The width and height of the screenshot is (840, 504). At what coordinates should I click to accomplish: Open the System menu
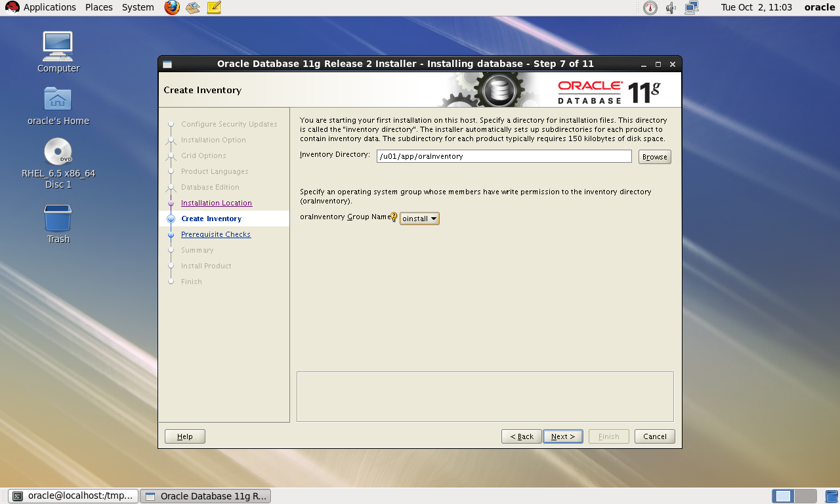(x=138, y=7)
